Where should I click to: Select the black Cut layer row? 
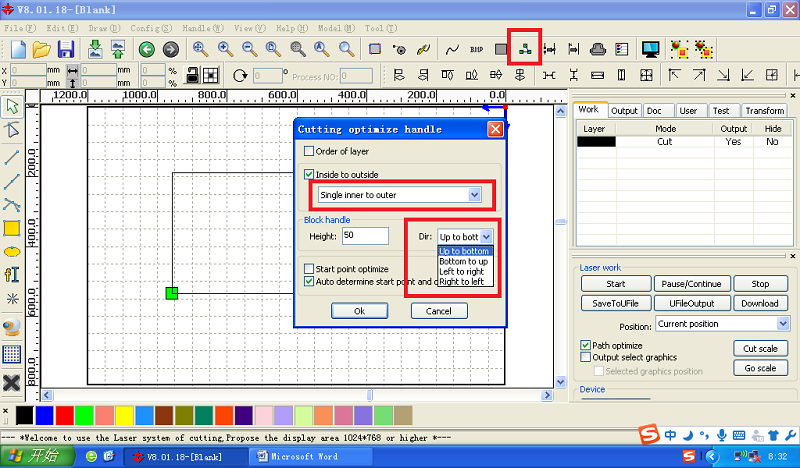(685, 142)
